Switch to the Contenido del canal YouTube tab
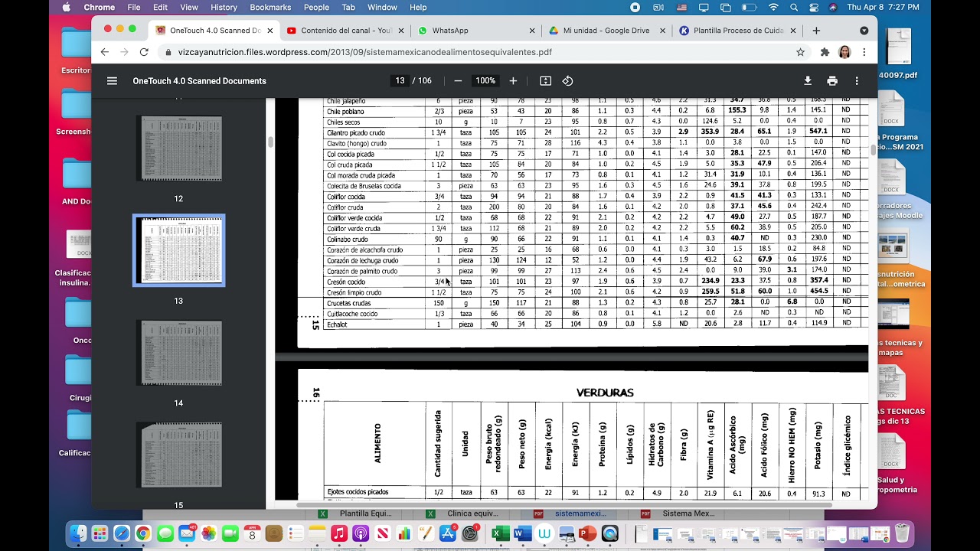980x551 pixels. coord(346,31)
